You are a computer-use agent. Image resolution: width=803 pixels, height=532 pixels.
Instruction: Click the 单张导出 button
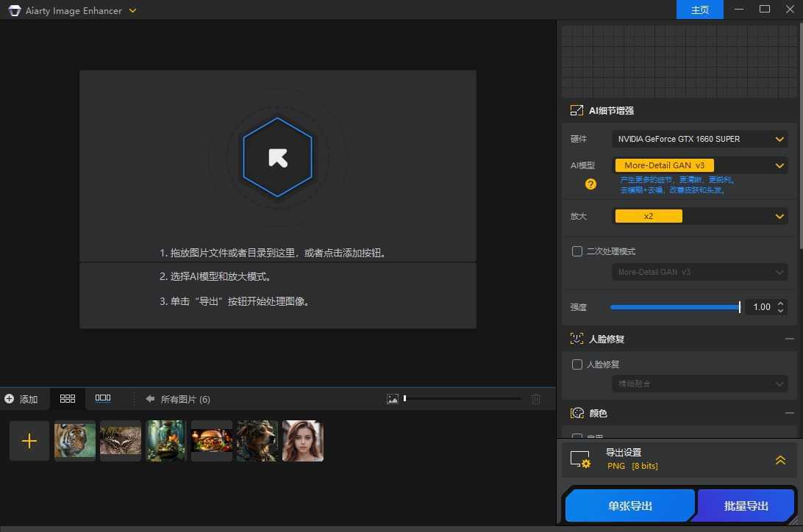[629, 506]
